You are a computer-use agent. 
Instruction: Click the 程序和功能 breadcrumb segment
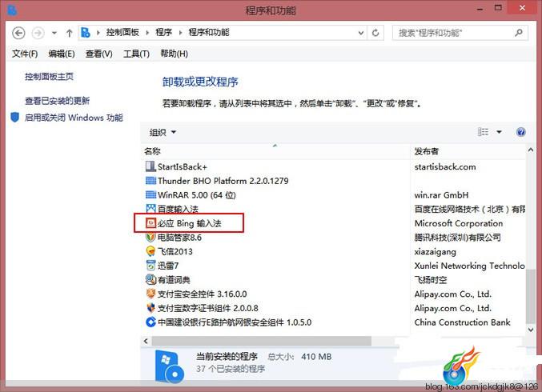[209, 33]
